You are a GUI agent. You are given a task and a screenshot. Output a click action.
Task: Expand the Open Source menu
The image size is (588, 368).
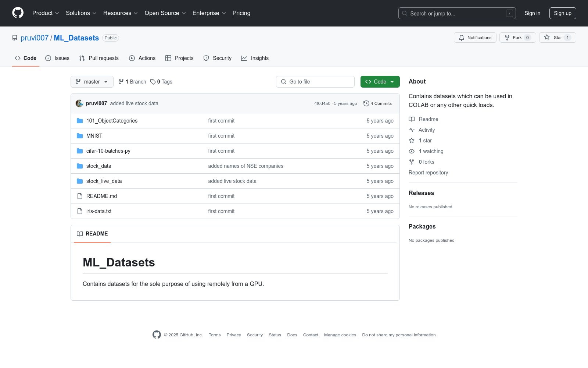165,13
